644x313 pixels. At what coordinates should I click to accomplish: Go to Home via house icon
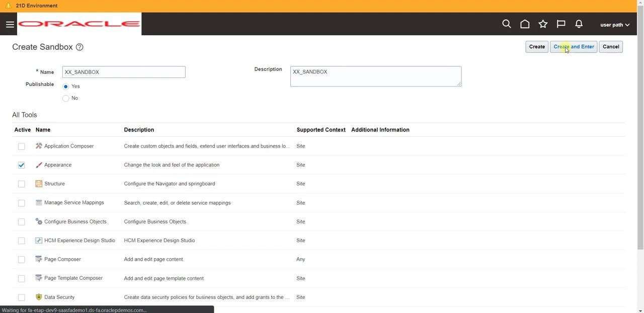tap(525, 24)
